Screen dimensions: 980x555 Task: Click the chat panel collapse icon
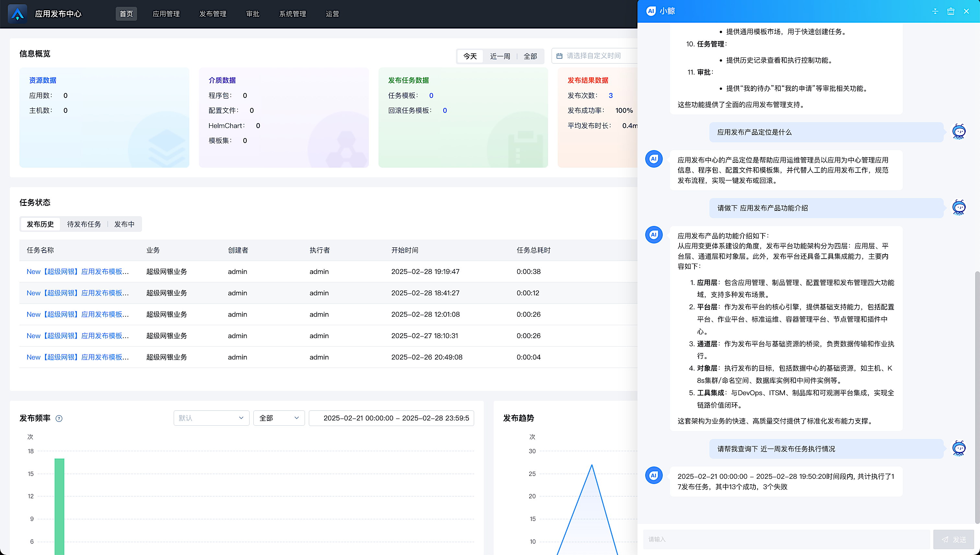click(x=935, y=11)
